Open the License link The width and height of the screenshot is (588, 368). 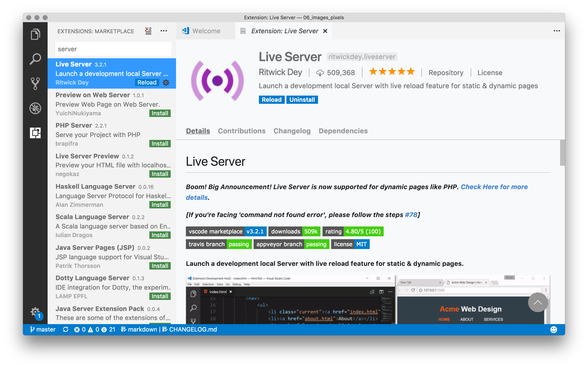click(x=490, y=73)
